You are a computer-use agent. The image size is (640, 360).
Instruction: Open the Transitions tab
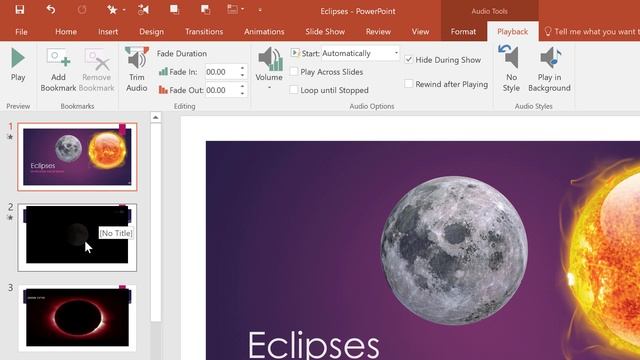(204, 31)
